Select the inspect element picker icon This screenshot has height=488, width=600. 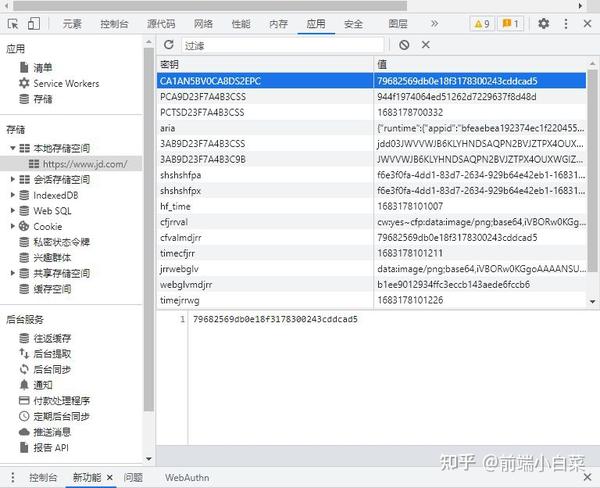pyautogui.click(x=13, y=24)
